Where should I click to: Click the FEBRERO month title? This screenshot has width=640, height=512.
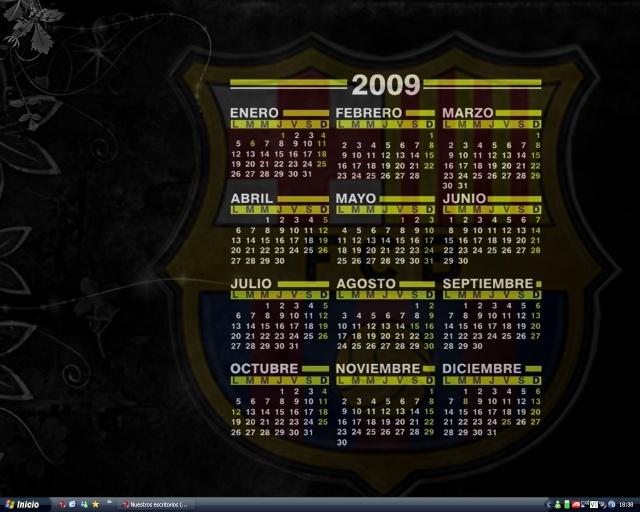click(369, 113)
